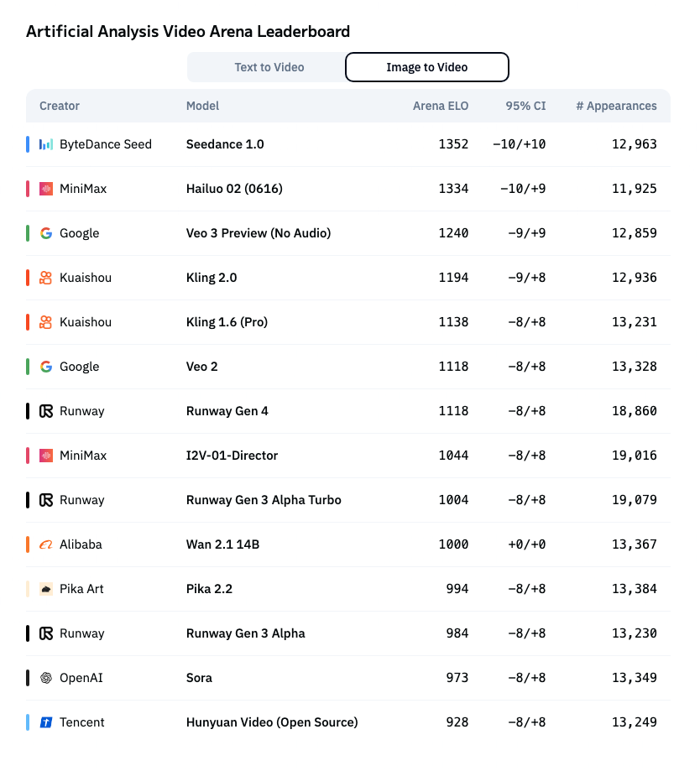This screenshot has width=700, height=771.
Task: Click the 95% CI column header
Action: (526, 106)
